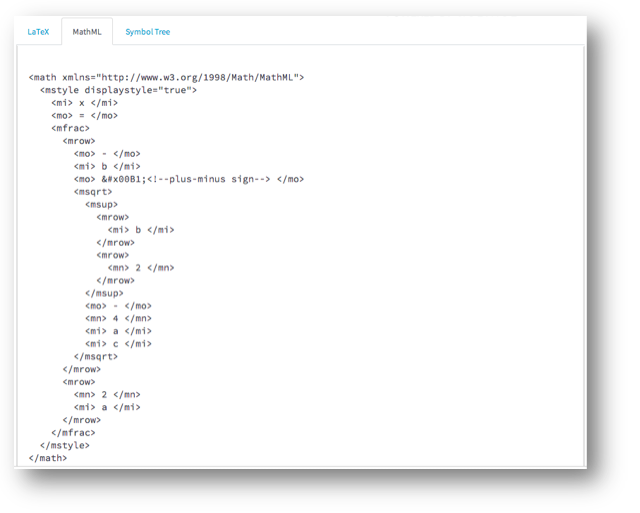Click the math xmlns opening tag line
Viewport: 640px width, 513px height.
[167, 78]
